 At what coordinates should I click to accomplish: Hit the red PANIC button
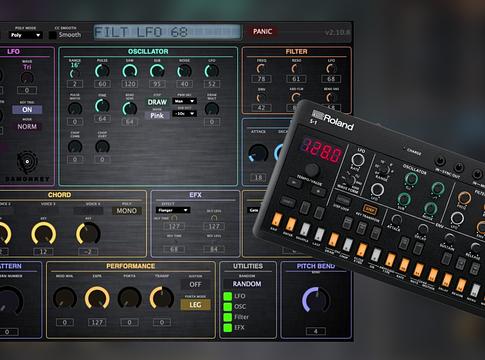click(x=262, y=32)
